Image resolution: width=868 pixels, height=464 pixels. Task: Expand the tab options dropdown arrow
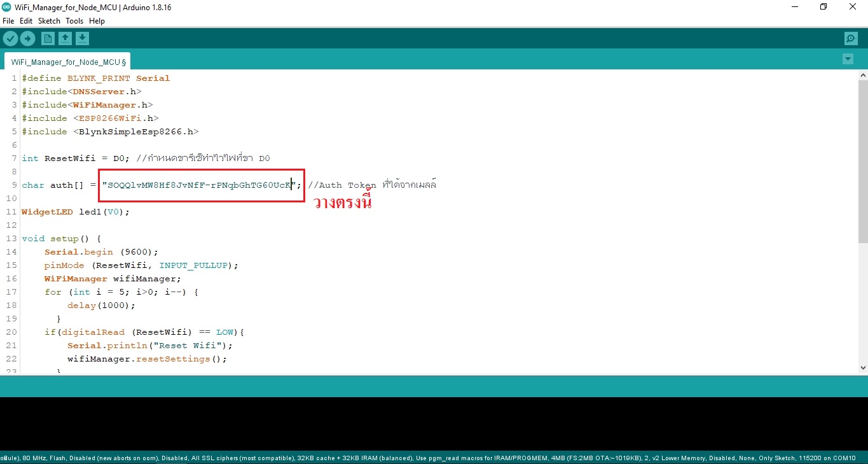(x=848, y=59)
